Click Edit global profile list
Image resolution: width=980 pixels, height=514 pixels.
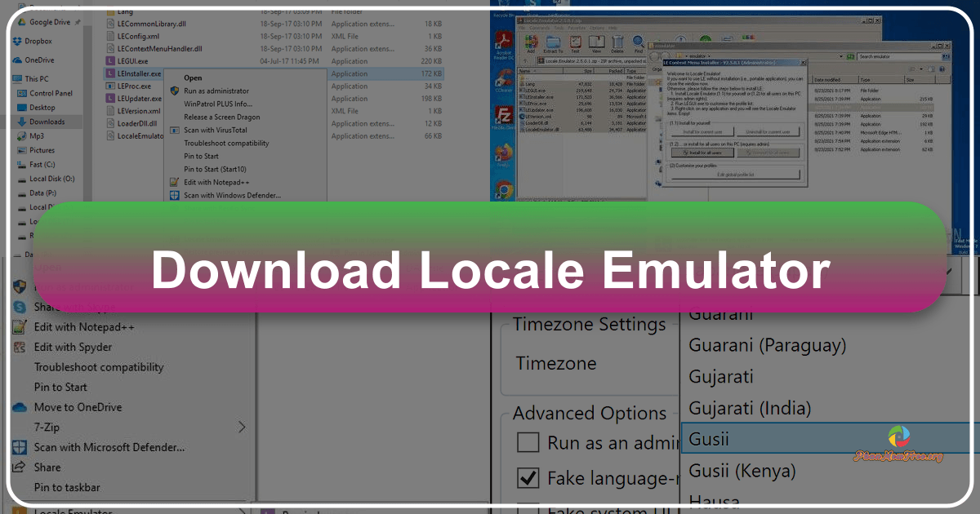pos(736,174)
